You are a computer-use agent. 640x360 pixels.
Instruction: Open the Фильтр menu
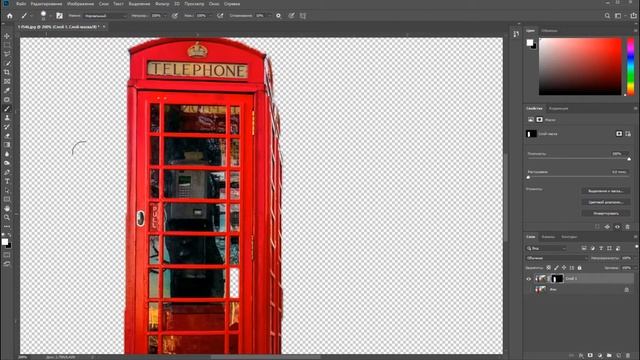(x=162, y=4)
